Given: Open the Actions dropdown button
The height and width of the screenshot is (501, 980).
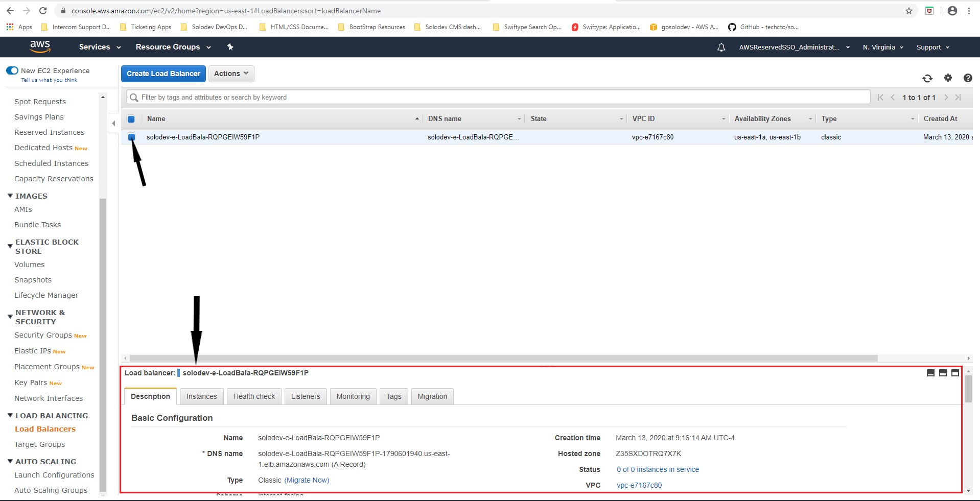Looking at the screenshot, I should click(231, 74).
